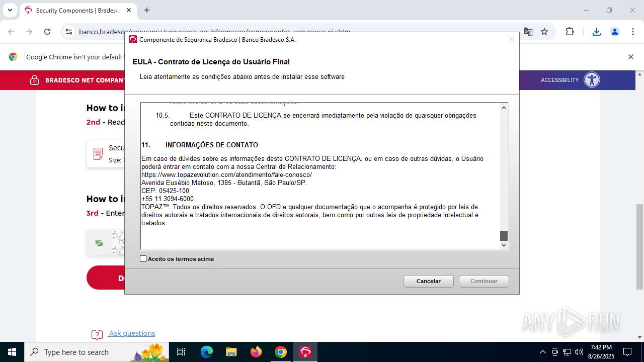
Task: Click the question speech bubble icon
Action: (x=97, y=335)
